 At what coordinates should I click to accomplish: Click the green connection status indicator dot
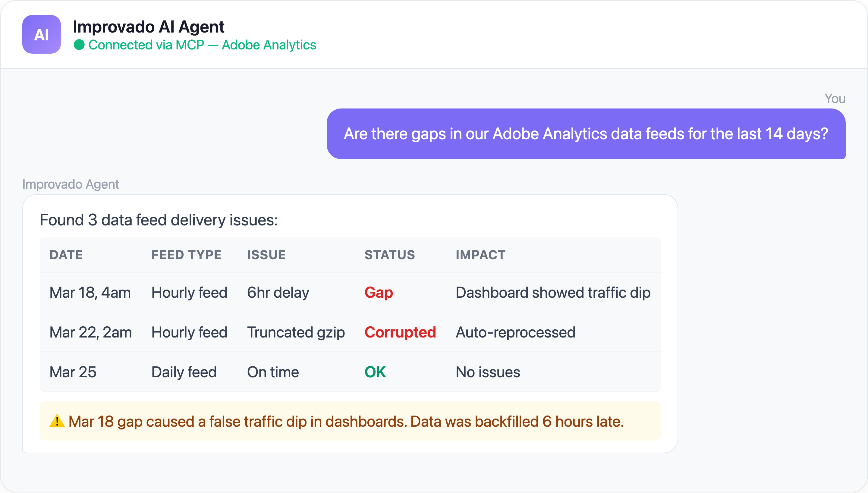(x=79, y=45)
